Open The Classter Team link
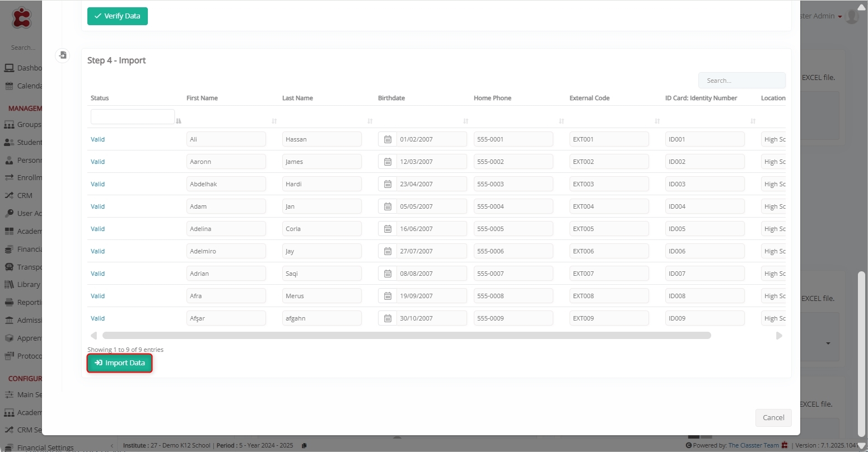This screenshot has height=452, width=868. pos(753,445)
